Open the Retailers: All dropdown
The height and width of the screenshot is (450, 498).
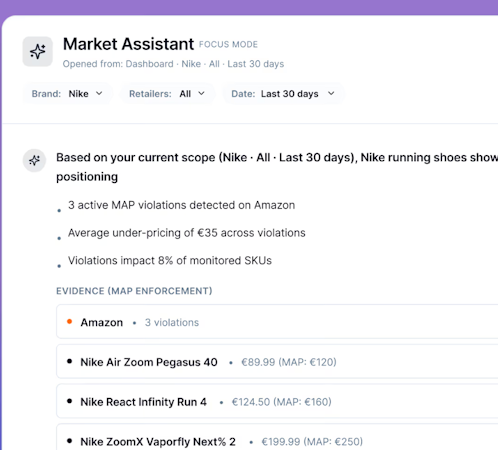click(x=167, y=94)
